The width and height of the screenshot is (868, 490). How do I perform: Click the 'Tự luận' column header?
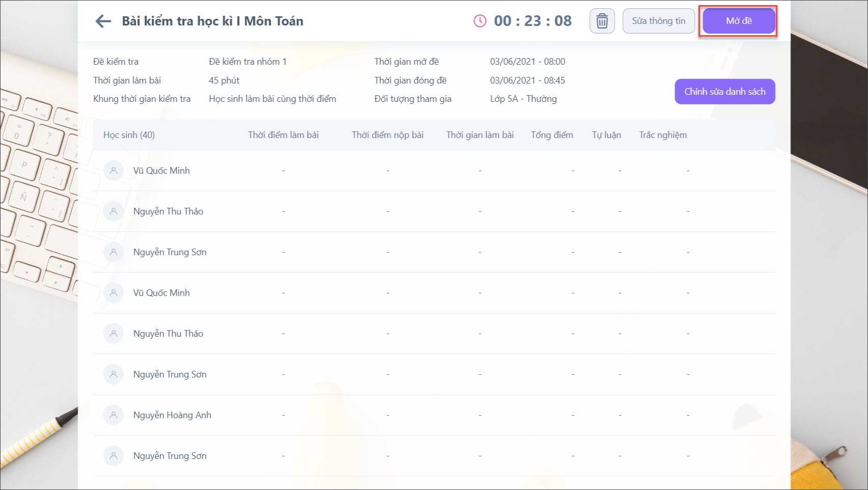[x=606, y=135]
